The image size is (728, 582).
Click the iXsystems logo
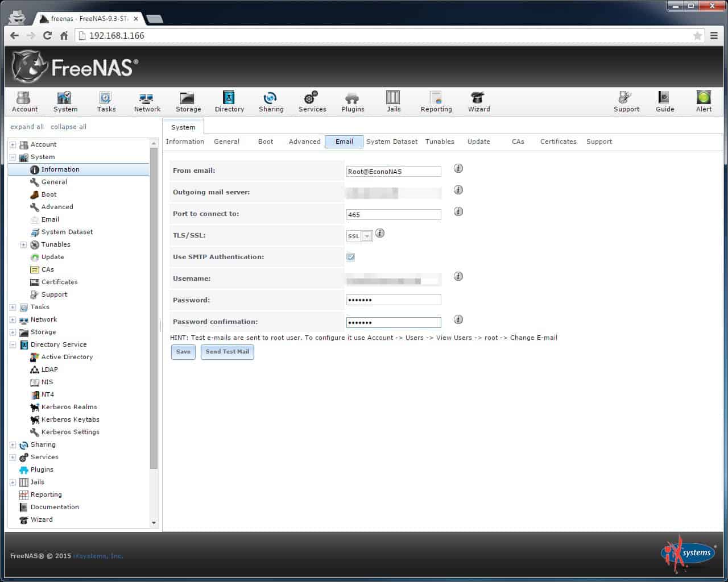(688, 552)
